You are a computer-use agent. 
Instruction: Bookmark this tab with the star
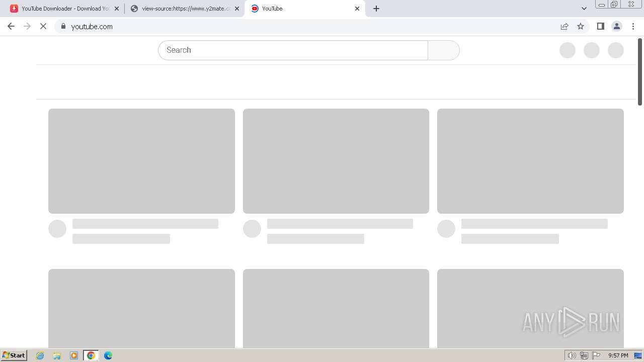tap(581, 26)
